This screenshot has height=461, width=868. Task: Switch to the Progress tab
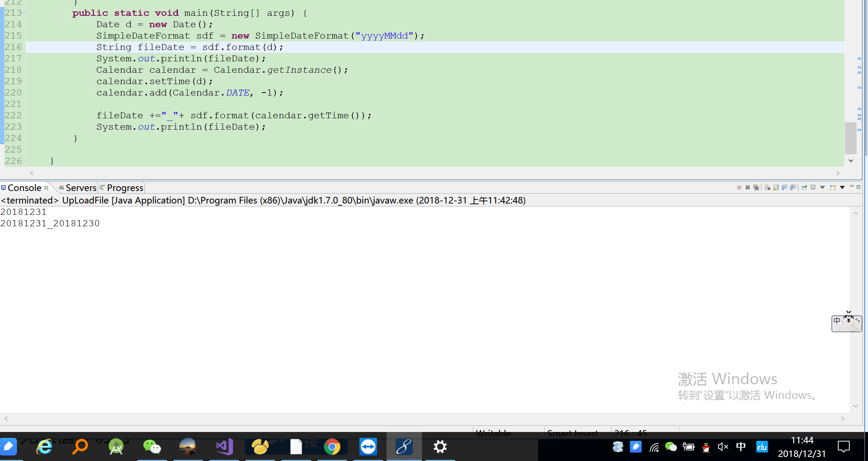125,188
